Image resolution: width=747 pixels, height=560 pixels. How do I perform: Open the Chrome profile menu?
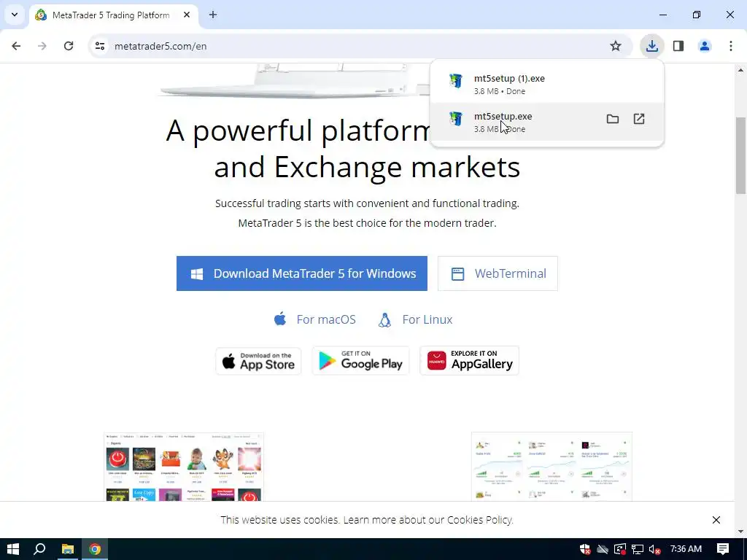point(705,46)
